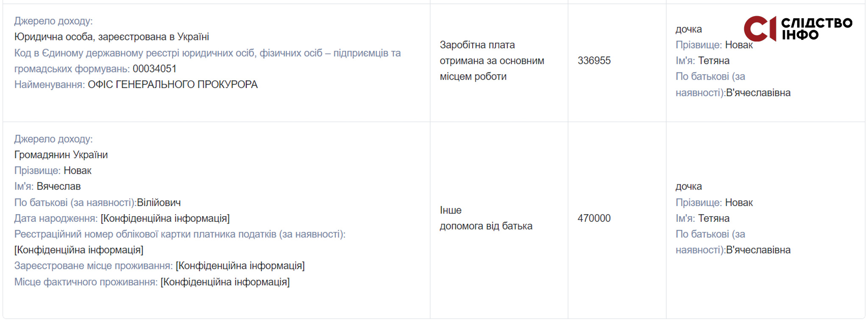Click the first Джерело доходу label

[53, 21]
